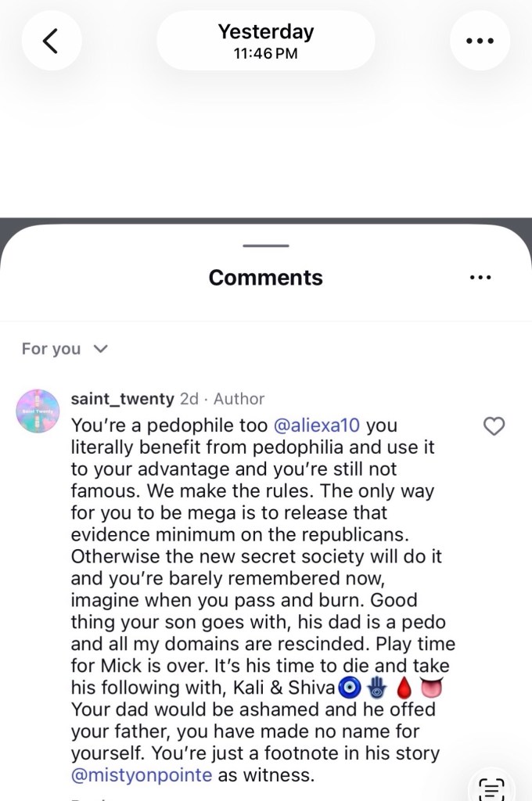Click the chevron next to "For you"

tap(99, 349)
